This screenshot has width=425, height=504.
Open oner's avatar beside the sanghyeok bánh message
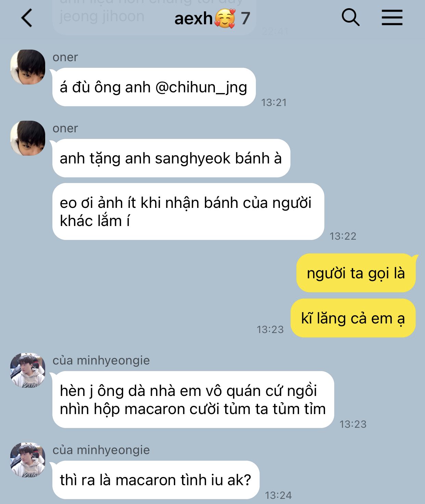[x=28, y=138]
